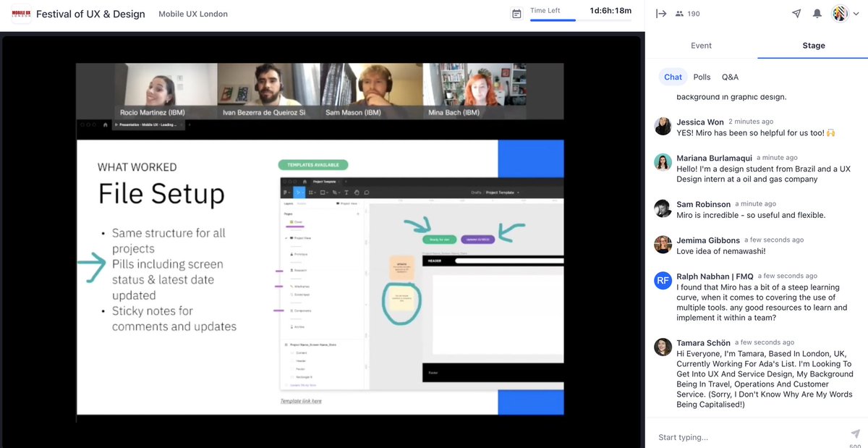This screenshot has width=868, height=448.
Task: Expand the chevron beside profile avatar
Action: coord(856,14)
